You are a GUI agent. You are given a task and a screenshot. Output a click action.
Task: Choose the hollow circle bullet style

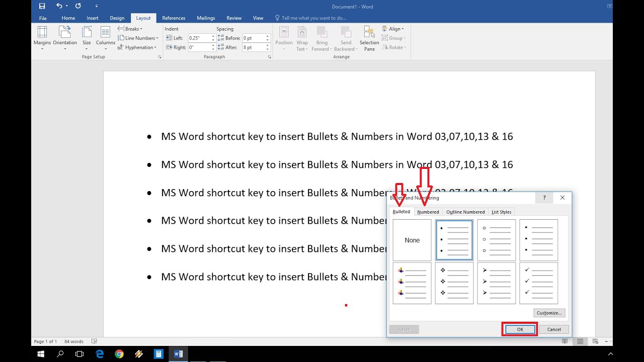[x=496, y=240]
